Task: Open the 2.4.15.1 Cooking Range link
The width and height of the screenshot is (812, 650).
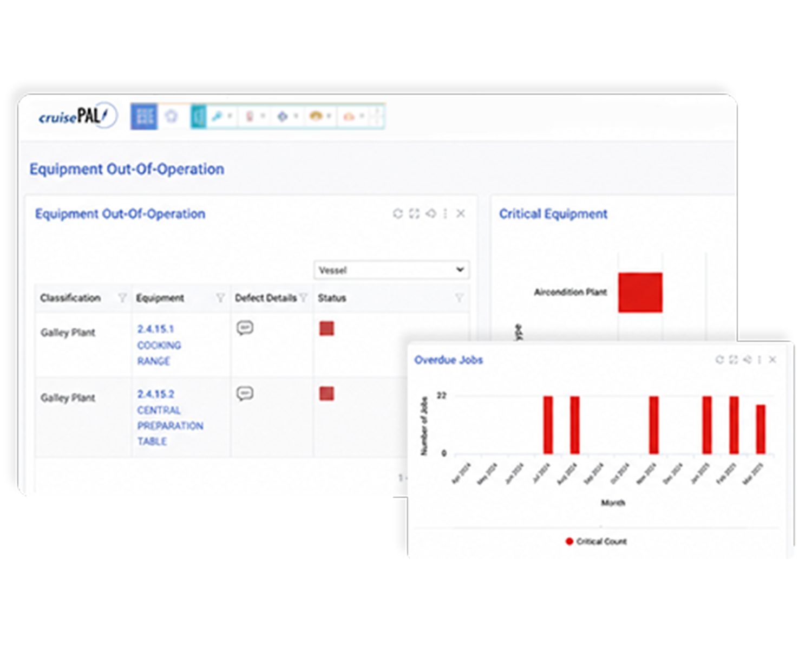Action: (x=159, y=345)
